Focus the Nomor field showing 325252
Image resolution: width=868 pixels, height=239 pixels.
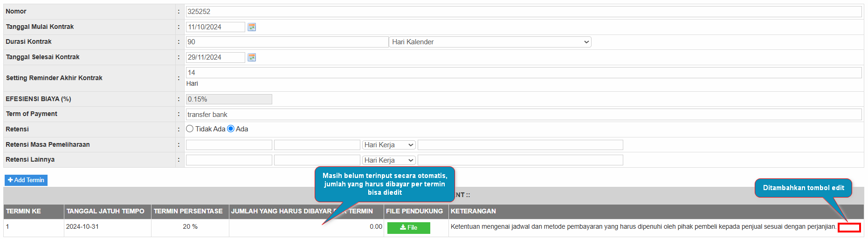(x=524, y=12)
